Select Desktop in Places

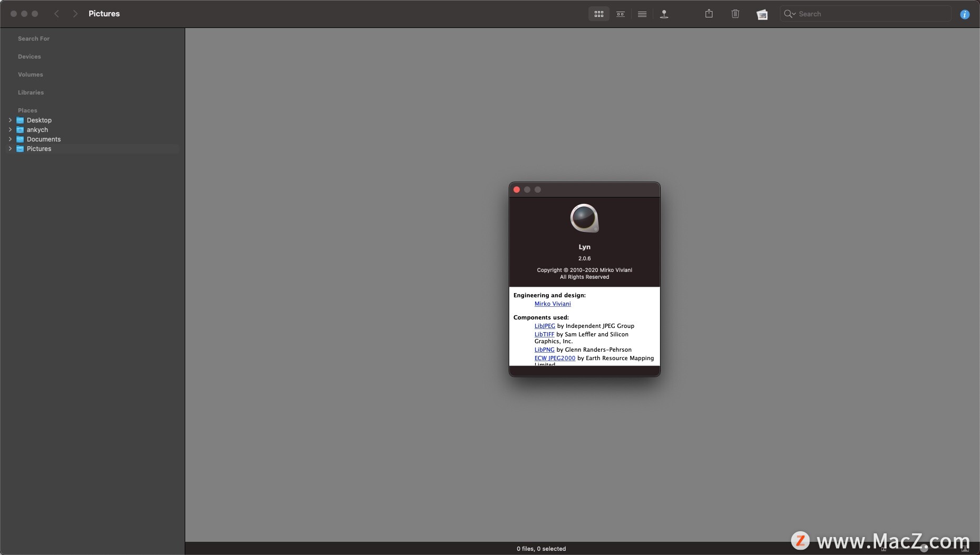tap(39, 120)
